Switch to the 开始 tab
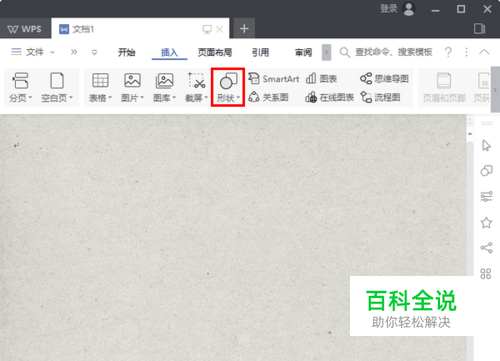The image size is (500, 361). click(x=127, y=52)
